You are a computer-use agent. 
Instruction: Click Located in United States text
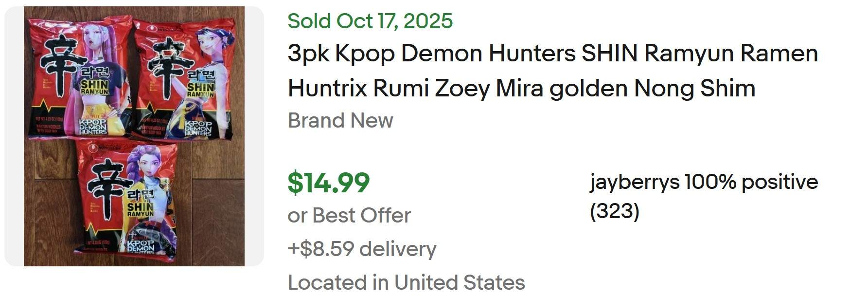[x=406, y=282]
